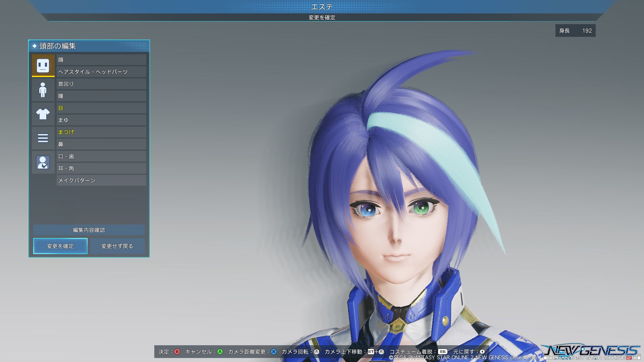This screenshot has height=362, width=644.
Task: Click the キャンセル hint label
Action: coord(199,352)
